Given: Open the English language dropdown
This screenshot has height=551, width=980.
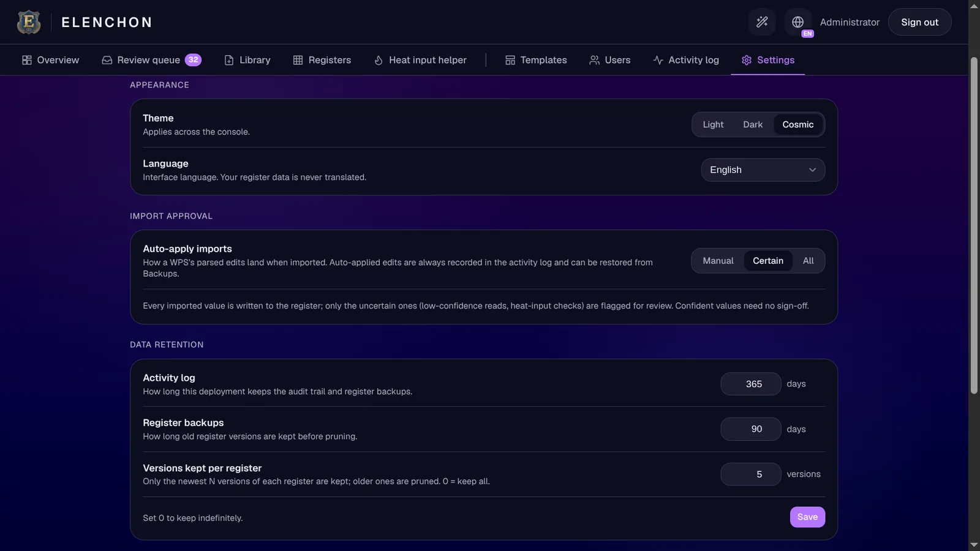Looking at the screenshot, I should (763, 170).
